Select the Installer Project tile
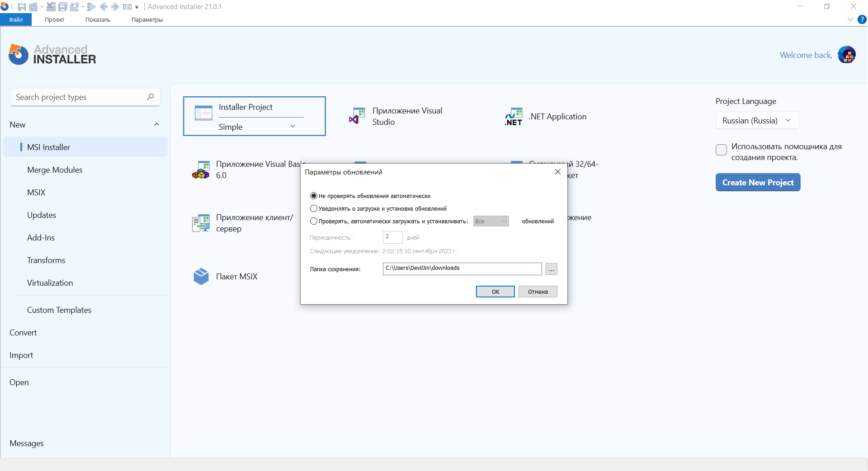 pyautogui.click(x=254, y=116)
